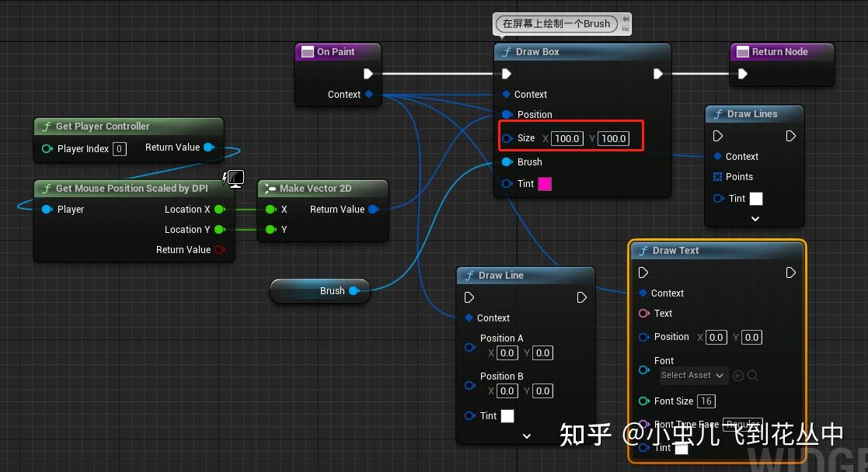Expand Draw Lines node advanced pins

[755, 219]
